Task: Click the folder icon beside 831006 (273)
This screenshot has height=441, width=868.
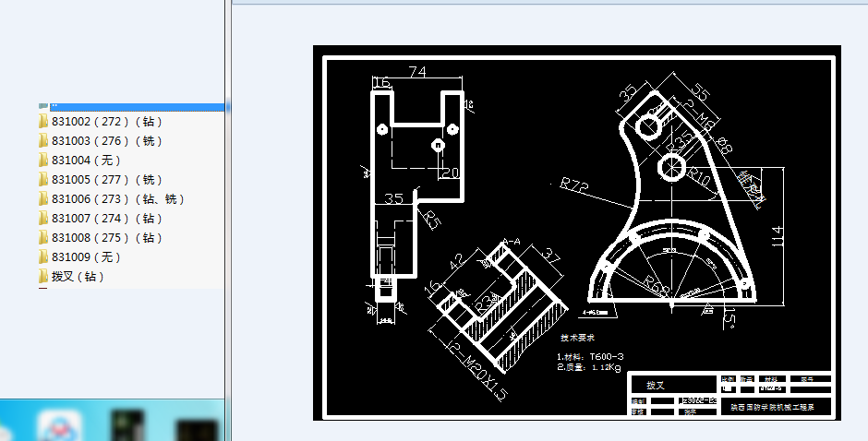Action: pos(42,199)
